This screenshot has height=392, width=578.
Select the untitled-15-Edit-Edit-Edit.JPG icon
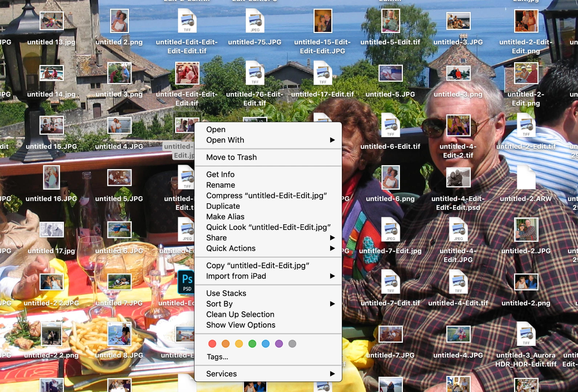coord(323,21)
